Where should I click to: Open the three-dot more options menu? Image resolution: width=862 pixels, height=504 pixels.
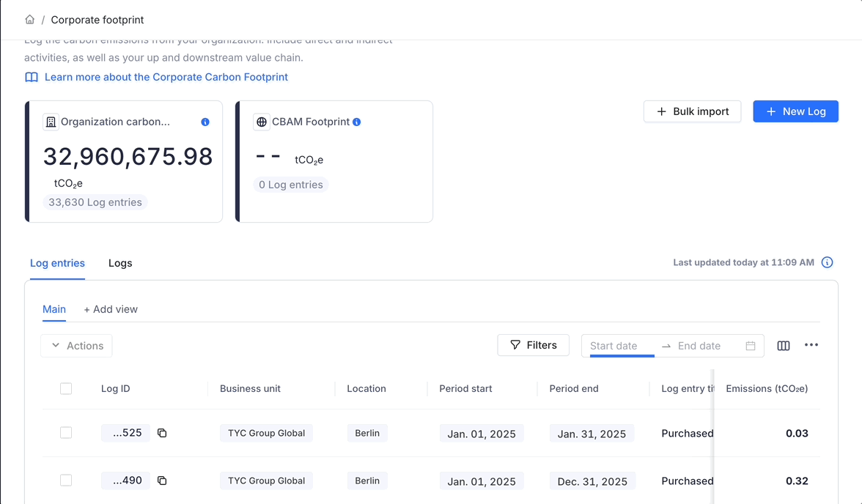[x=811, y=345]
